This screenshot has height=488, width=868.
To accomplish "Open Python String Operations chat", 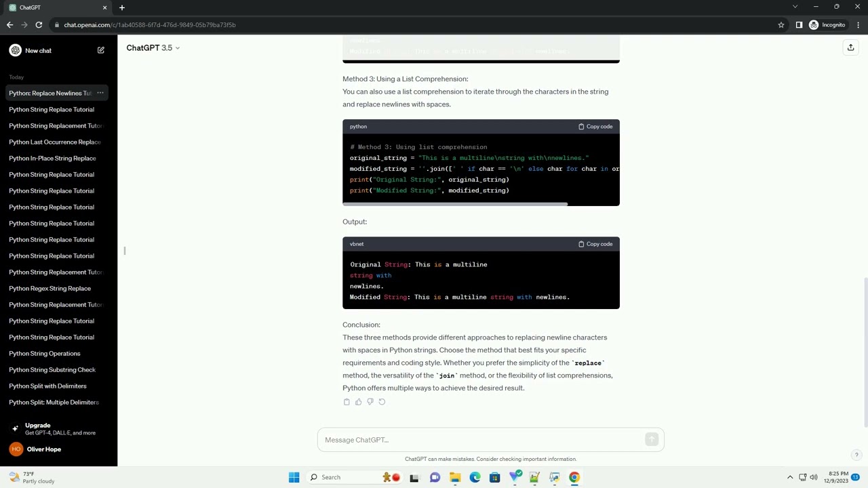I will pyautogui.click(x=56, y=353).
